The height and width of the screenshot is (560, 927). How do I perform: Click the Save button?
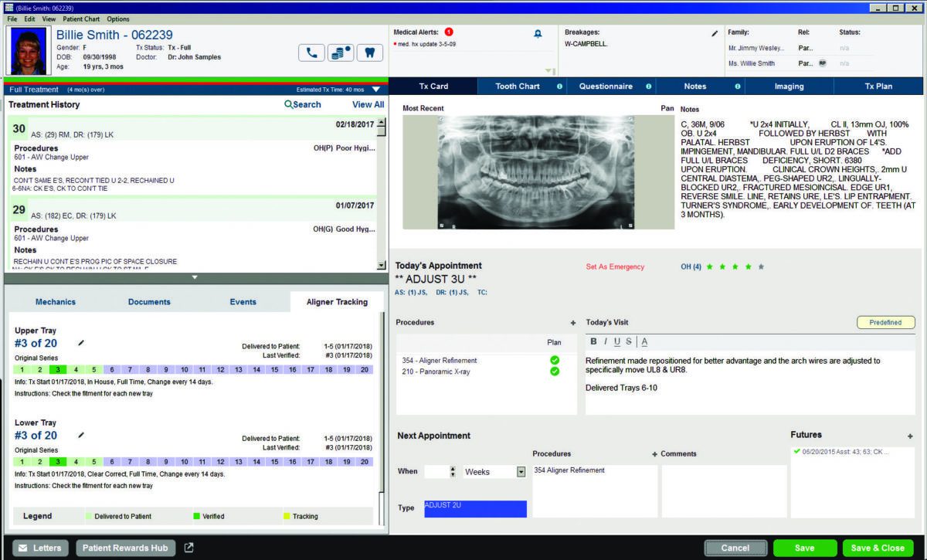point(804,548)
